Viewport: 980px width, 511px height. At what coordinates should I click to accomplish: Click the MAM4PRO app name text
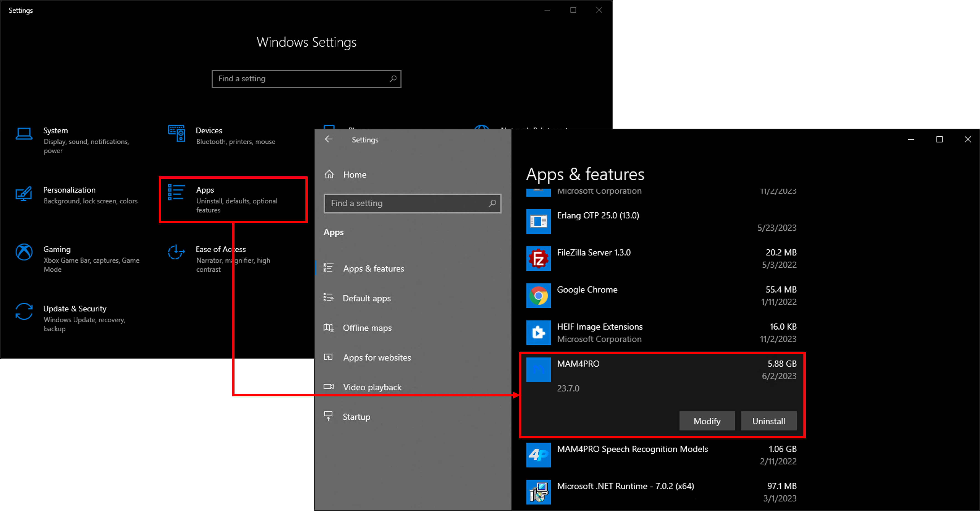pyautogui.click(x=578, y=364)
